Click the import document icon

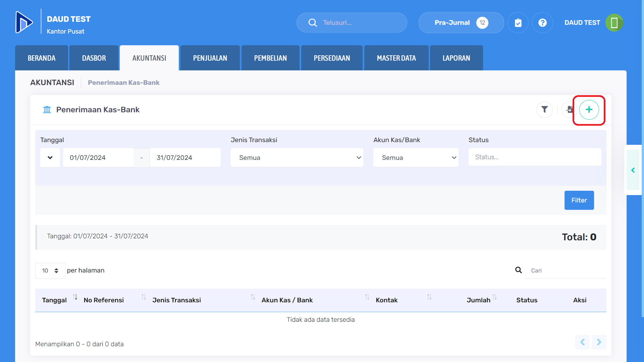(569, 110)
